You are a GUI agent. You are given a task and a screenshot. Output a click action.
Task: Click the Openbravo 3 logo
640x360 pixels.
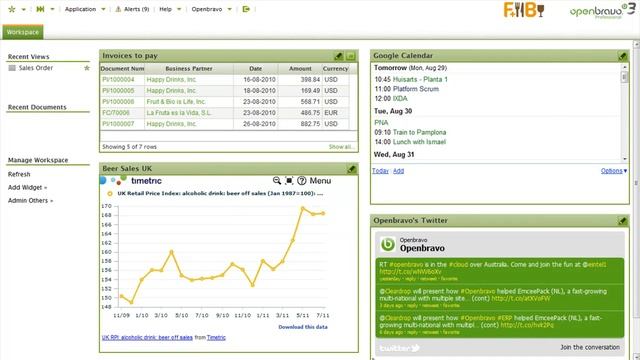pos(603,11)
